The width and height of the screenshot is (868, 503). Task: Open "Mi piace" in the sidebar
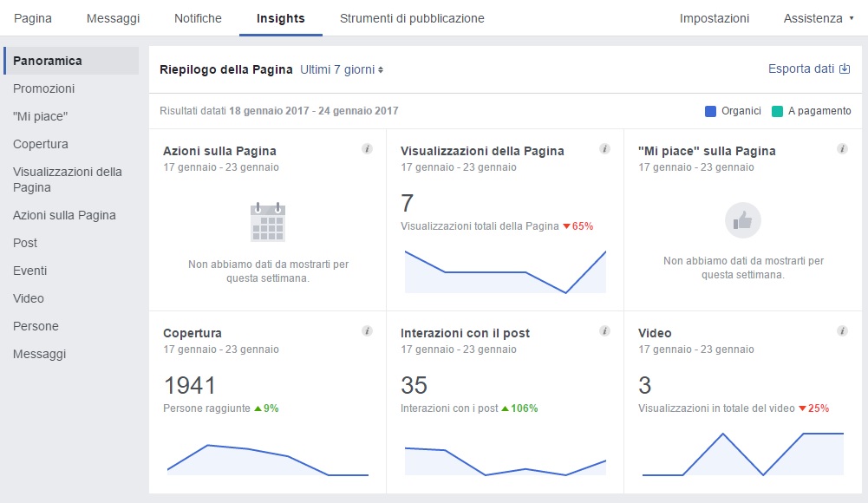[41, 116]
